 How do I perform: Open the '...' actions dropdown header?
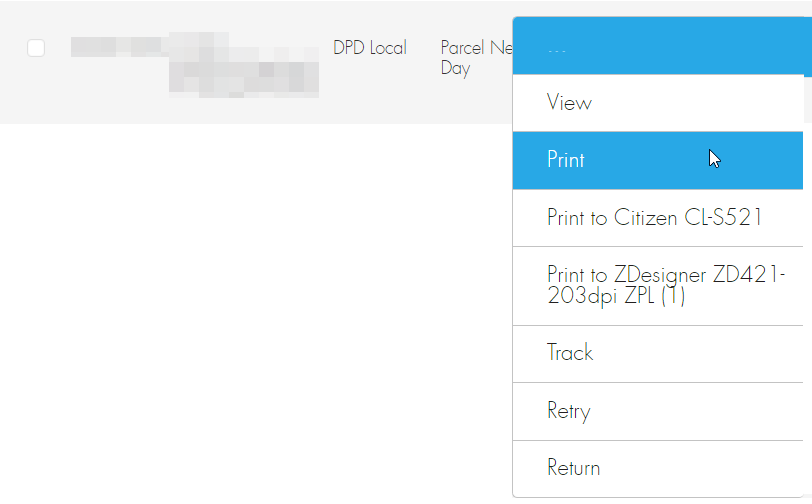click(x=662, y=46)
